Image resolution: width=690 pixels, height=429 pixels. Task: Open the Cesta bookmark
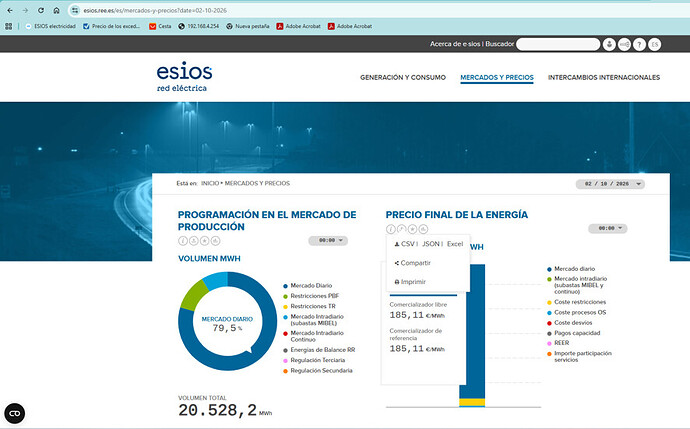coord(160,26)
